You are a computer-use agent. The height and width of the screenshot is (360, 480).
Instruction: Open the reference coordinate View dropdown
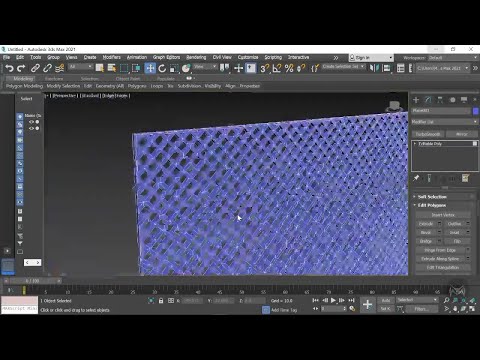(205, 67)
